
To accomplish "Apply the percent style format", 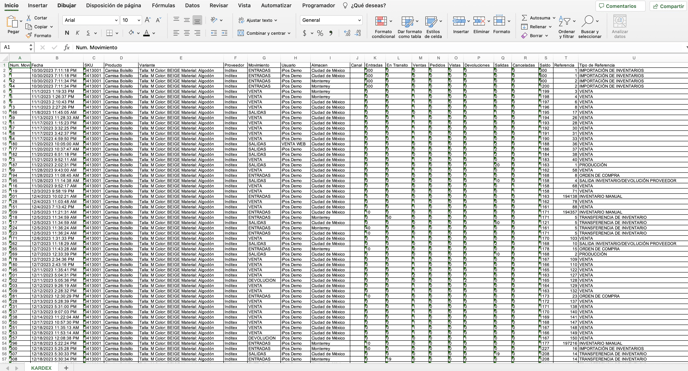I will (x=320, y=33).
